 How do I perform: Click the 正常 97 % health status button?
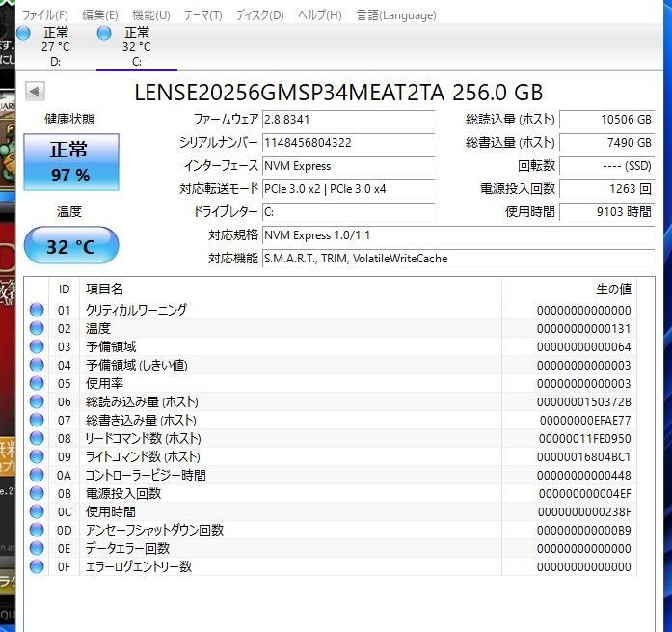pyautogui.click(x=71, y=162)
